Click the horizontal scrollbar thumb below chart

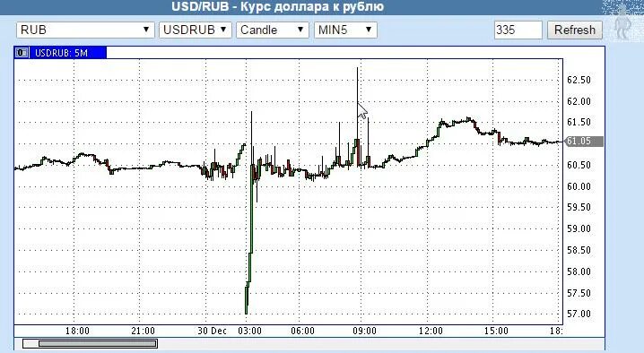pos(98,343)
